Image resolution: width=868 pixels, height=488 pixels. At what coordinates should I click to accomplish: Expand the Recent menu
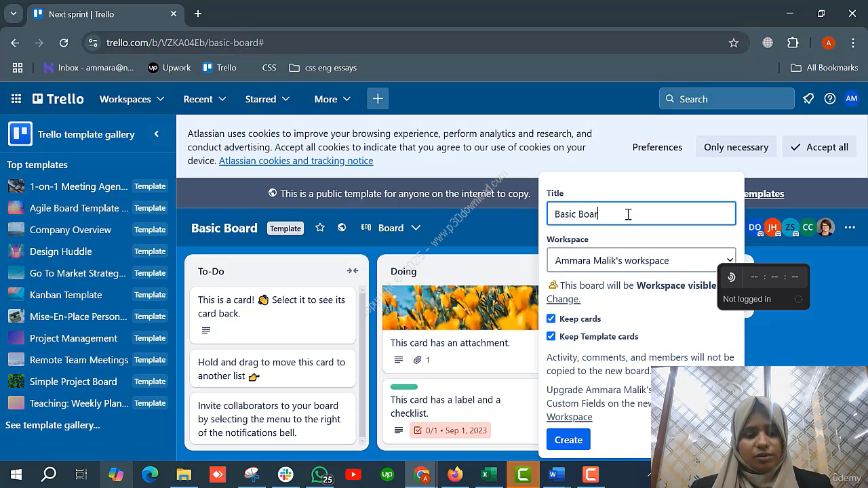pos(205,99)
